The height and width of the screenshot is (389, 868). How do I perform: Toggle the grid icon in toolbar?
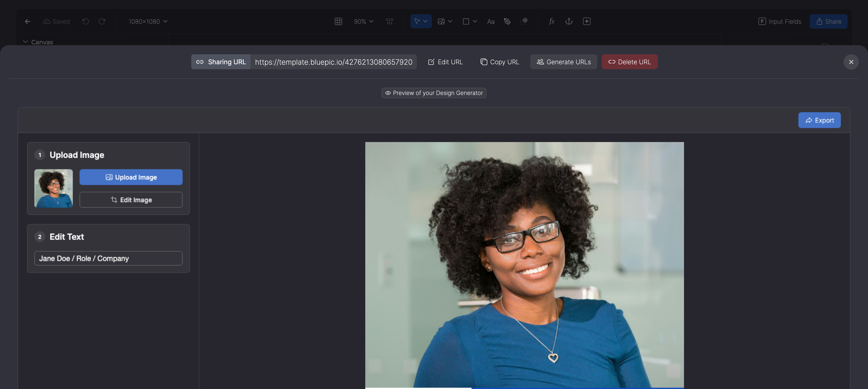coord(338,21)
